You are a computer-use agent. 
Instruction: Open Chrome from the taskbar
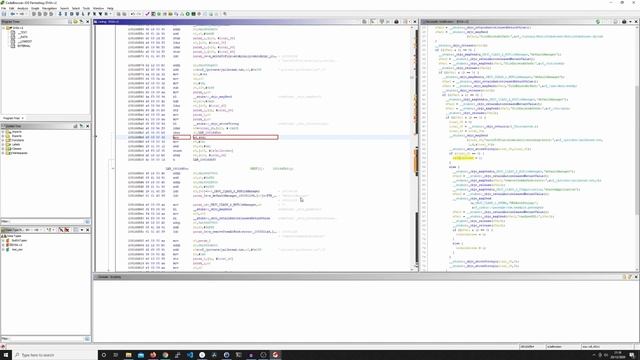pos(165,355)
